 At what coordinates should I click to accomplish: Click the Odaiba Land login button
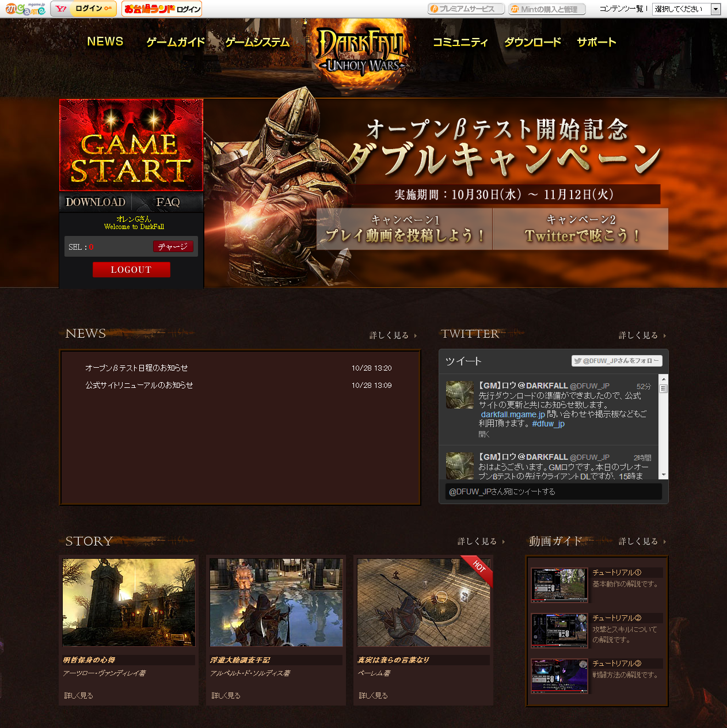[162, 9]
